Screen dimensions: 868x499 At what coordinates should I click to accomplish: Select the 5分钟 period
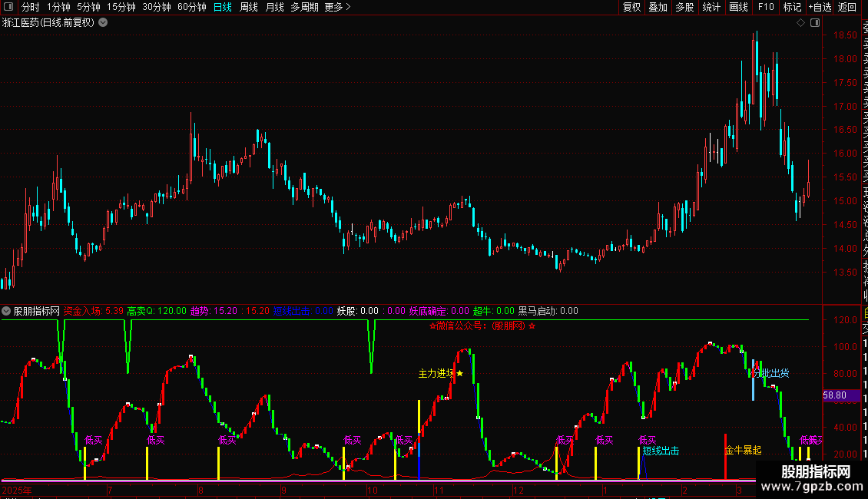88,7
